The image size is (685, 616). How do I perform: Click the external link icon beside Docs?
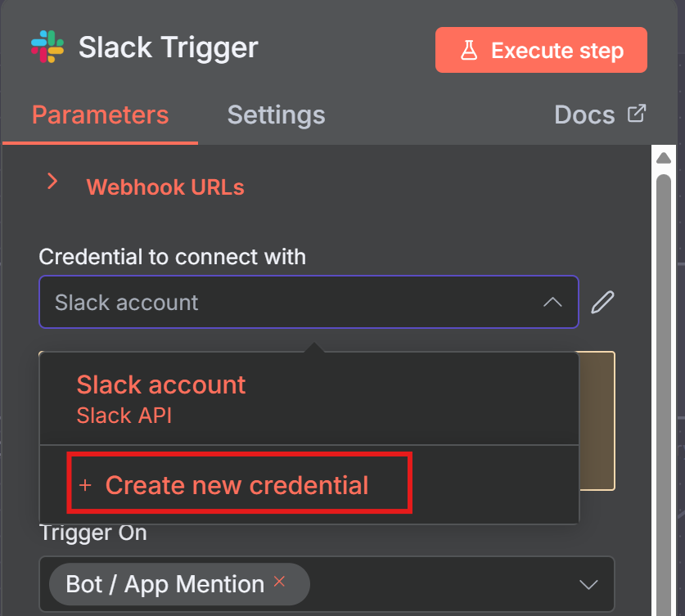637,114
